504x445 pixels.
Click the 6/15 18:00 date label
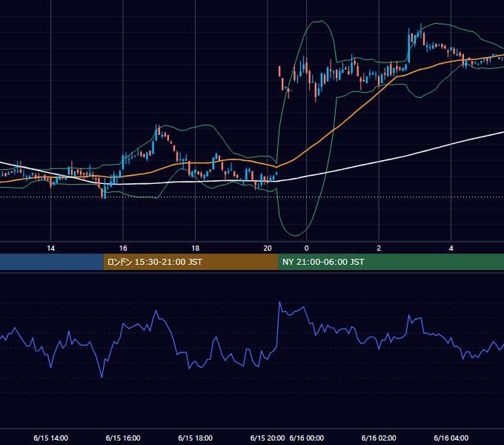196,438
